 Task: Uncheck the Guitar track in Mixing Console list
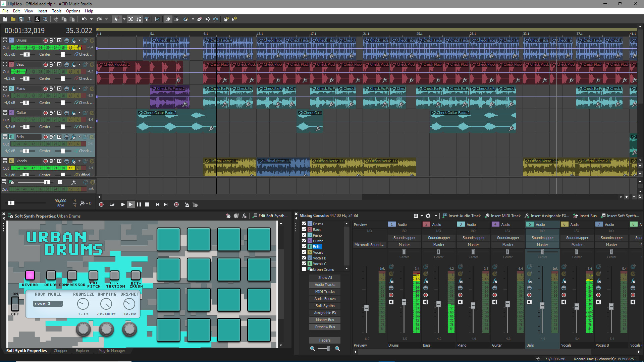tap(304, 241)
